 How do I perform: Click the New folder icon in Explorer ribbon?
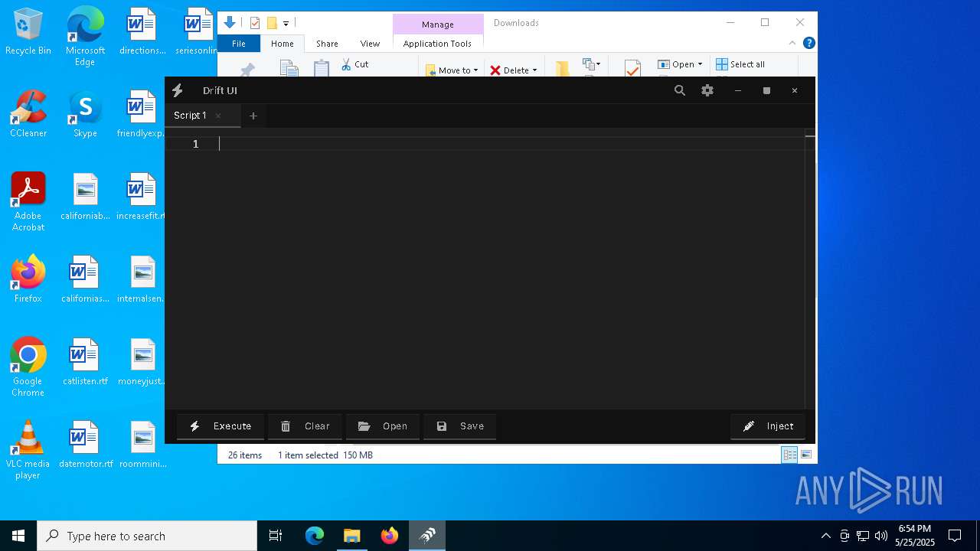click(x=563, y=68)
